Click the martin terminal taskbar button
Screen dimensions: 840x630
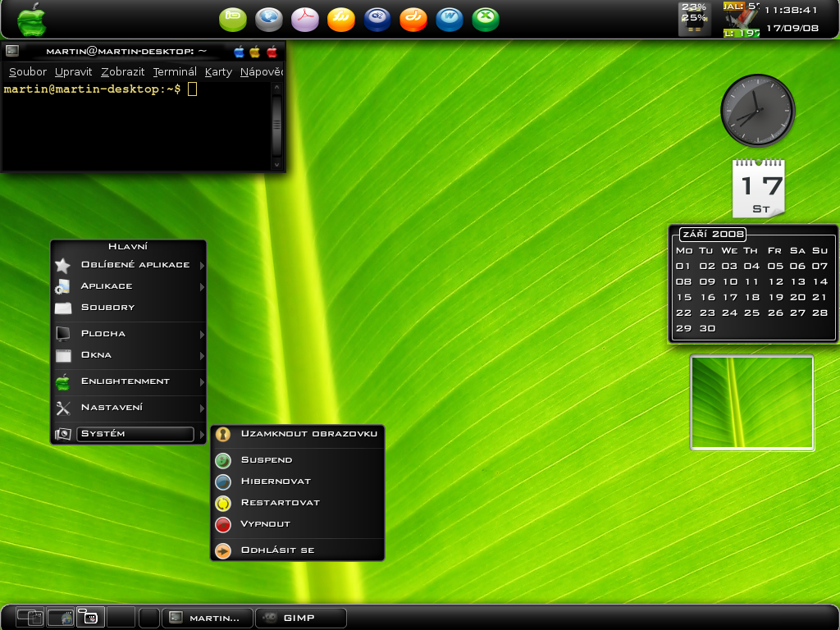(206, 618)
